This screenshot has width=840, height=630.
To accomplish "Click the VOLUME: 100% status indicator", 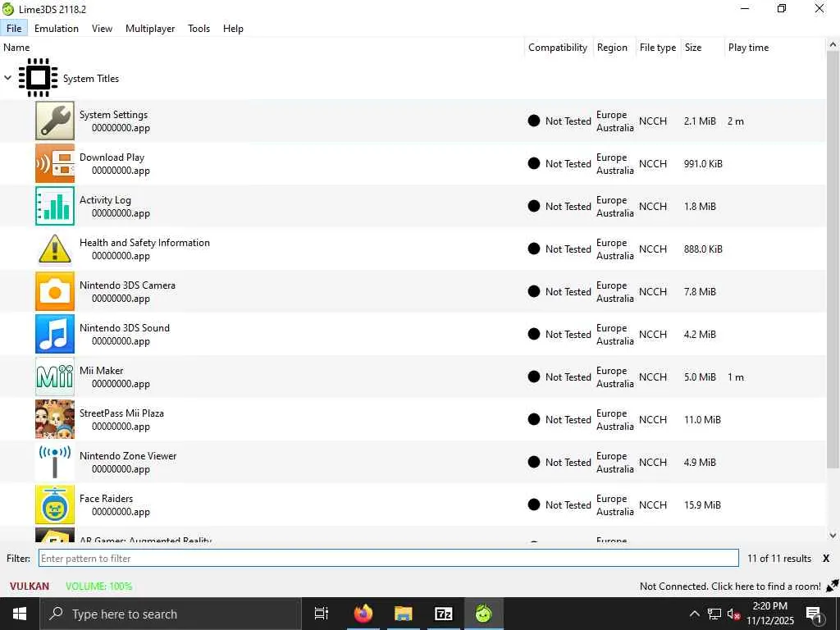I will (x=98, y=586).
